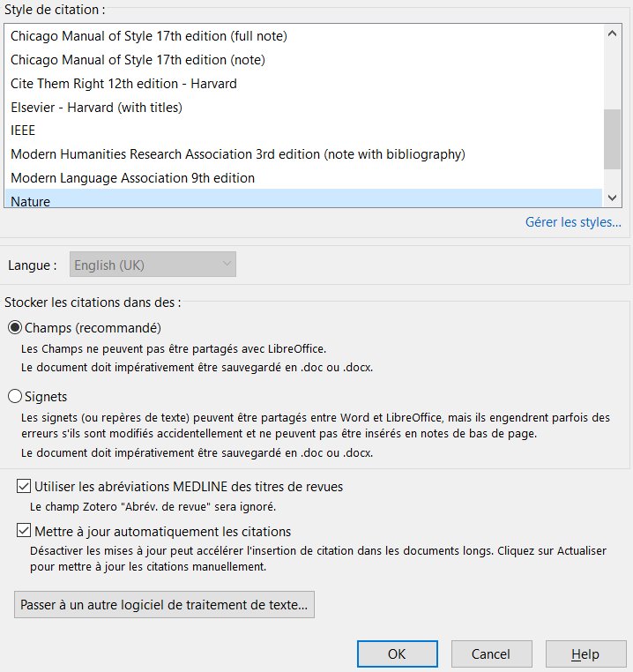Click the style list scroll down arrow

613,198
